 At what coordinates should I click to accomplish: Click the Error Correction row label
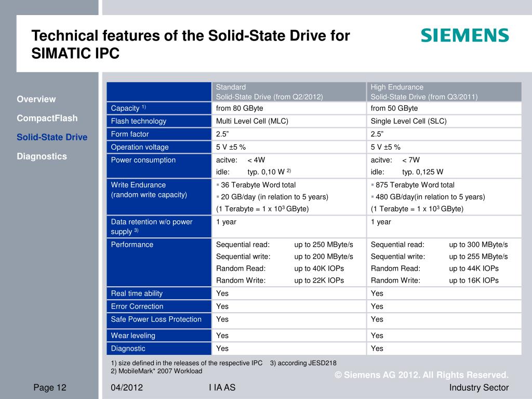(x=159, y=307)
